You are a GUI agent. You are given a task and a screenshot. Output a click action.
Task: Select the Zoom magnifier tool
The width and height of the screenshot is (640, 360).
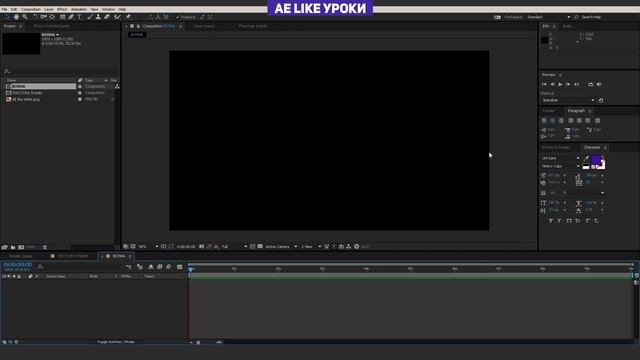coord(25,17)
